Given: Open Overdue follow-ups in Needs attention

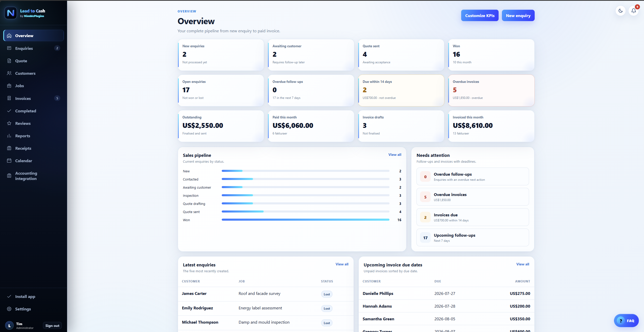Looking at the screenshot, I should pos(473,176).
